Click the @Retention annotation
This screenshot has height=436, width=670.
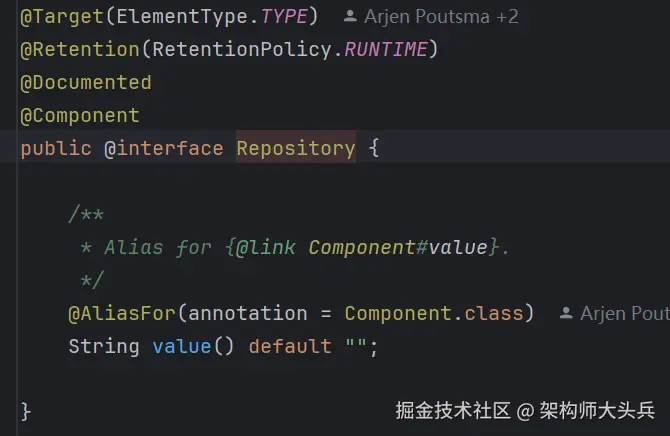pos(80,50)
